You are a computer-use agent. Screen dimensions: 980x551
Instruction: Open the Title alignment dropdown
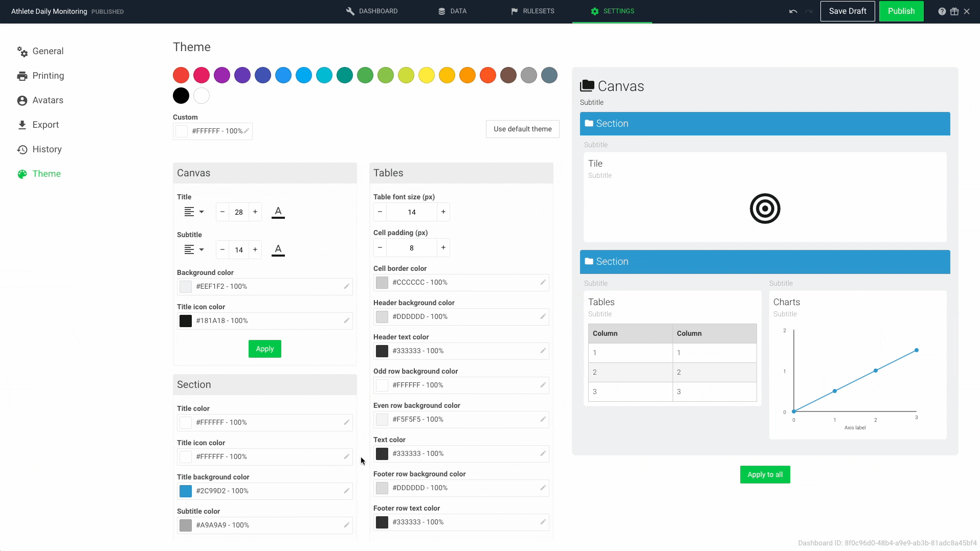pyautogui.click(x=193, y=212)
